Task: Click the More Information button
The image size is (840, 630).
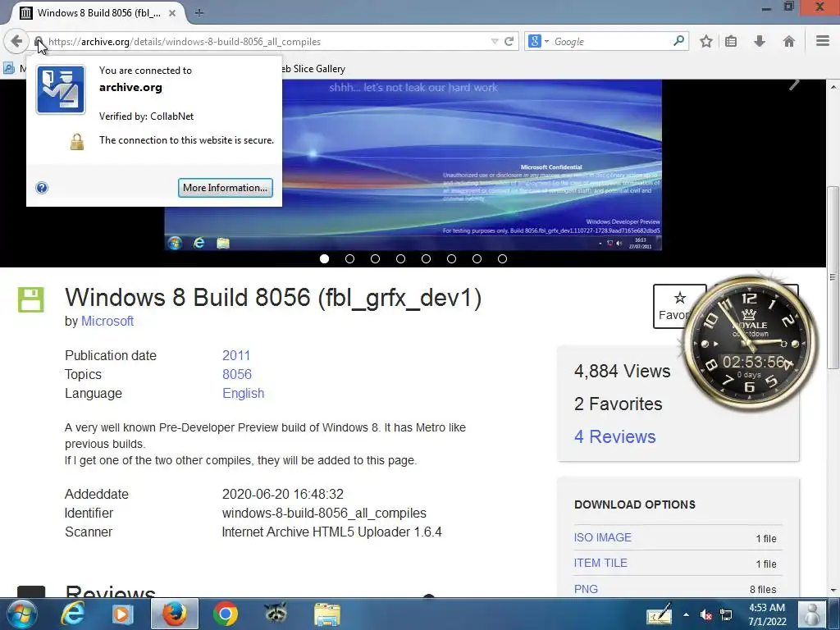Action: pos(225,188)
